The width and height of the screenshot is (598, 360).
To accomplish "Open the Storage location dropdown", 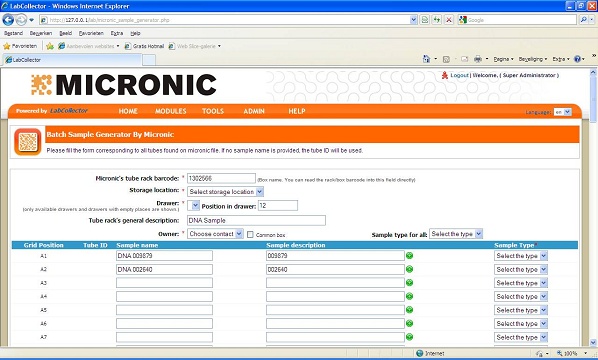I will (x=225, y=191).
